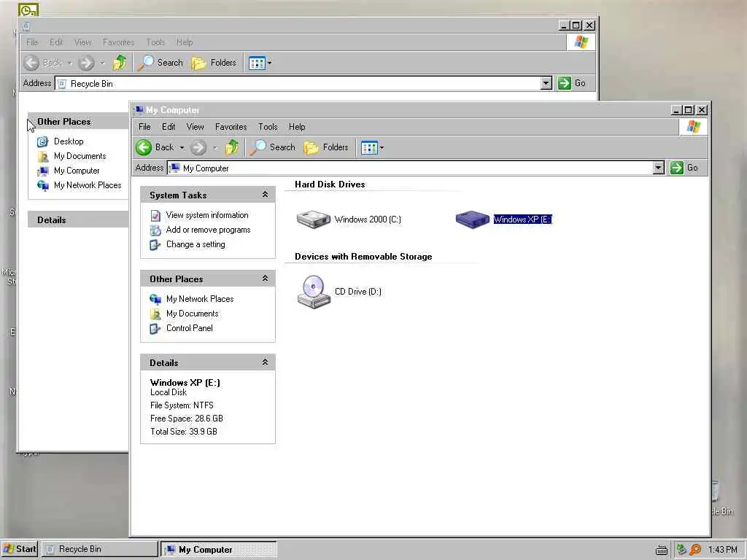Go up one folder level in My Computer
Viewport: 747px width, 560px height.
[x=232, y=147]
